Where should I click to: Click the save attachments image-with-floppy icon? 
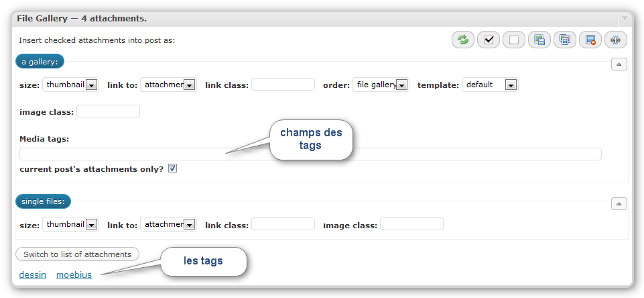[x=539, y=40]
